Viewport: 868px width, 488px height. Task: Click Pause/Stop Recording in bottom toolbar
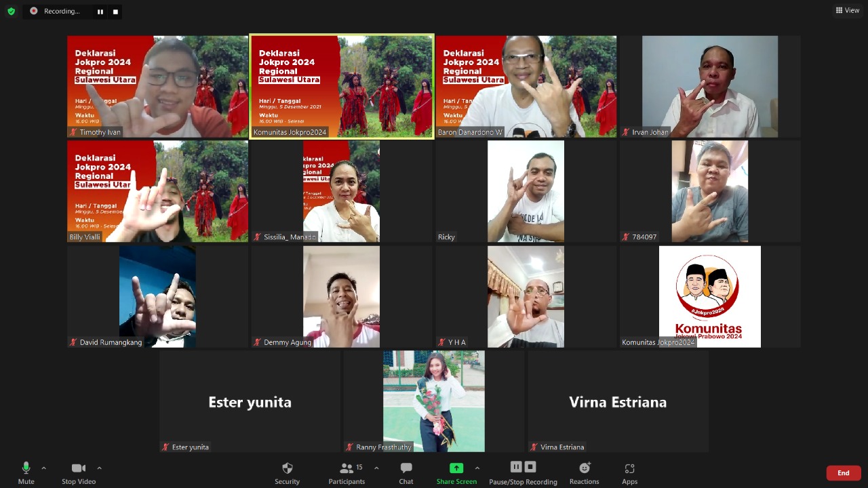click(x=523, y=468)
